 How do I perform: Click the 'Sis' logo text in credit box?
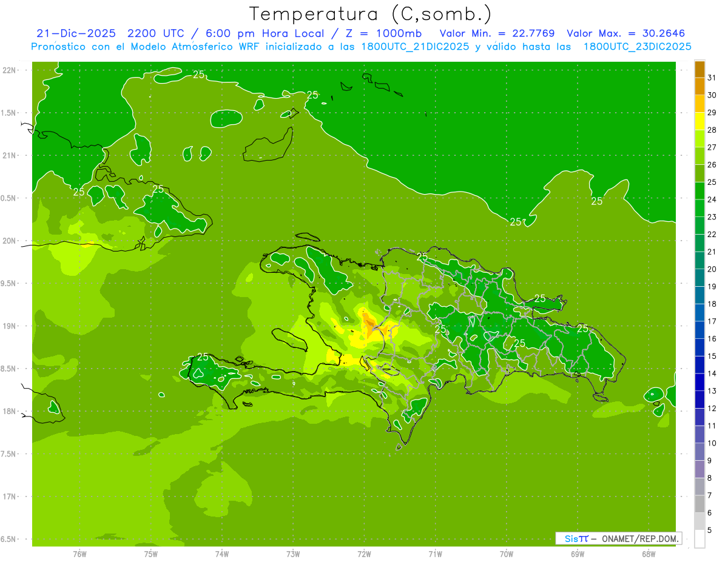(571, 538)
